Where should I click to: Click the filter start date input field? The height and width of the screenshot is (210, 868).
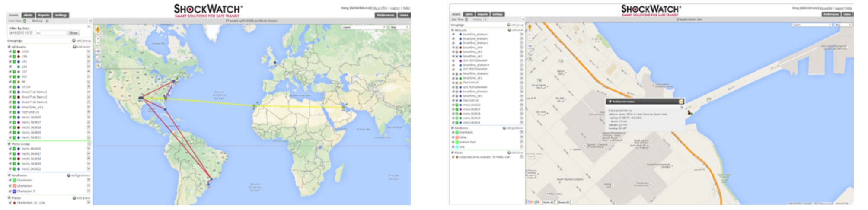tap(22, 33)
